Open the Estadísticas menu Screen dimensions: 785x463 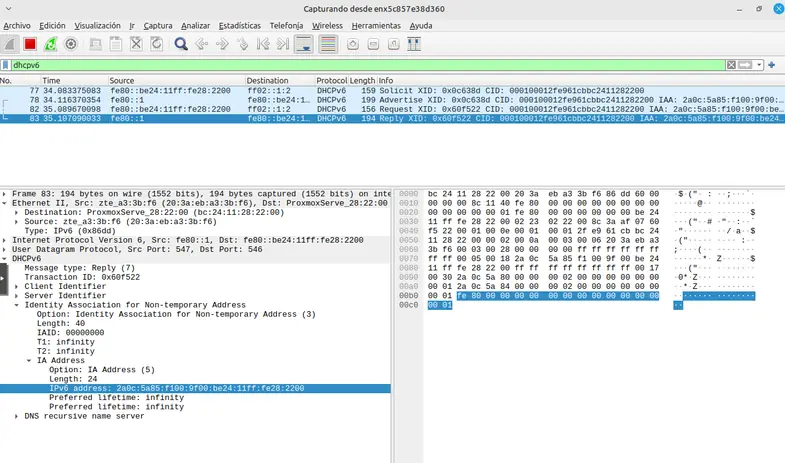239,26
